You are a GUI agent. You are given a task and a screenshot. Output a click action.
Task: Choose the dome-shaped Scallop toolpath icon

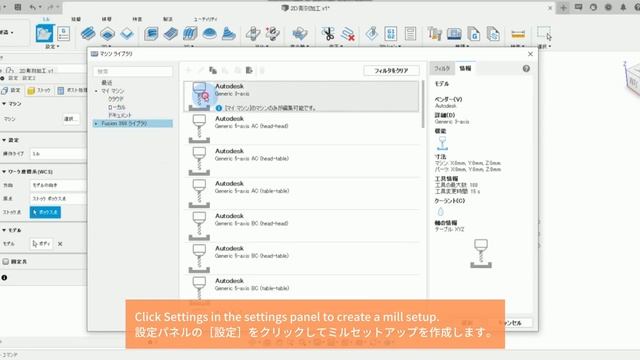(x=209, y=33)
